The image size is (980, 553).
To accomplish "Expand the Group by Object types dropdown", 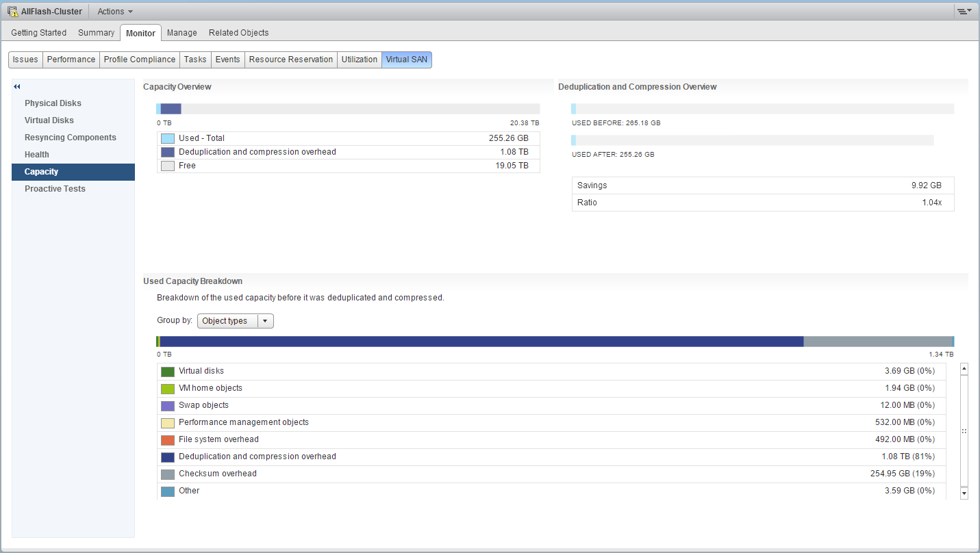I will (x=235, y=321).
